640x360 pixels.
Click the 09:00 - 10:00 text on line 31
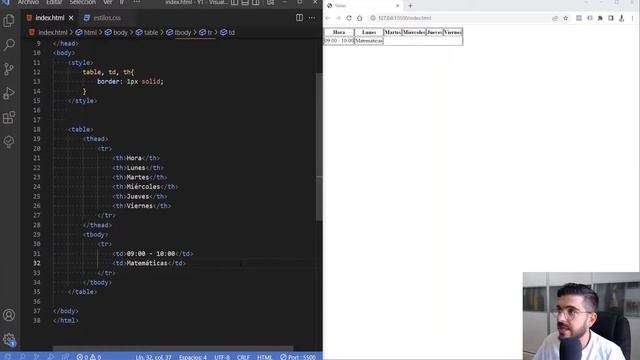point(151,253)
